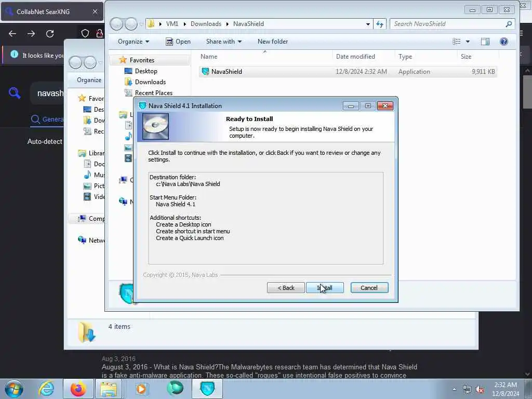Toggle the preview pane icon

tap(485, 42)
